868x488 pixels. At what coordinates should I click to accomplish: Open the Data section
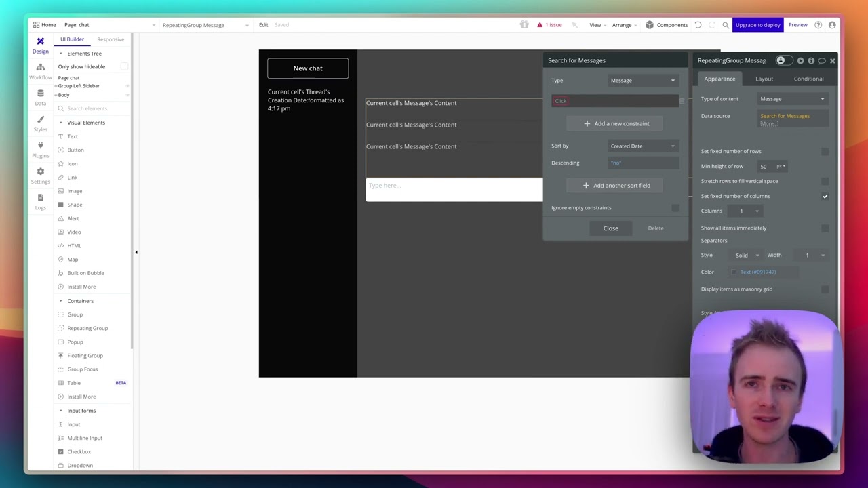(40, 98)
